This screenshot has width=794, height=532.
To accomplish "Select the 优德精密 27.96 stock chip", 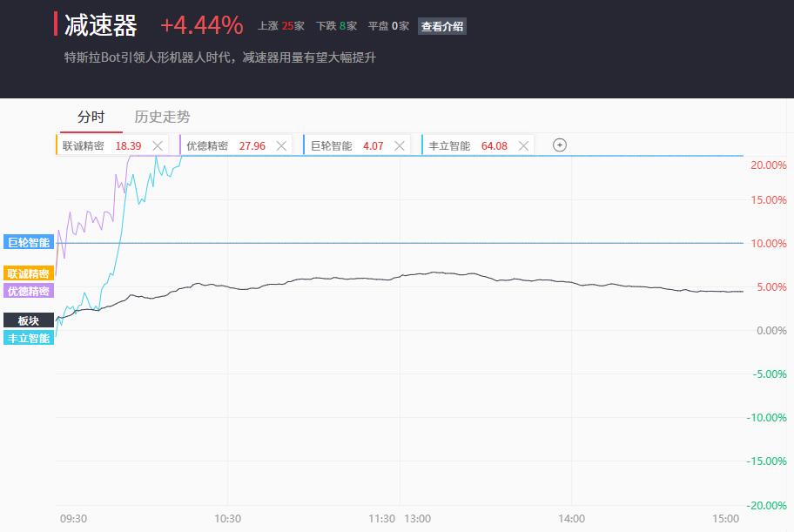I will tap(236, 145).
